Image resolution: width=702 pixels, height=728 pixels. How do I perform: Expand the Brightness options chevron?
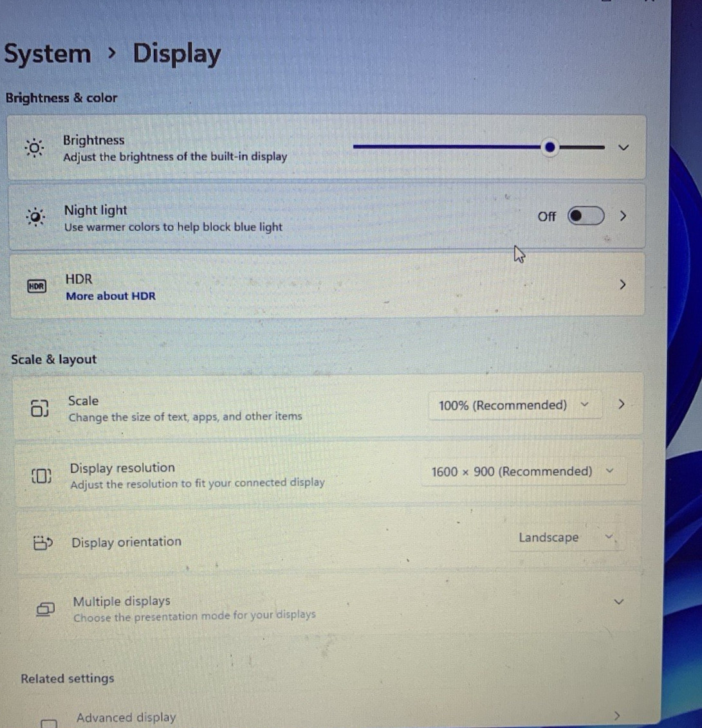(x=623, y=148)
